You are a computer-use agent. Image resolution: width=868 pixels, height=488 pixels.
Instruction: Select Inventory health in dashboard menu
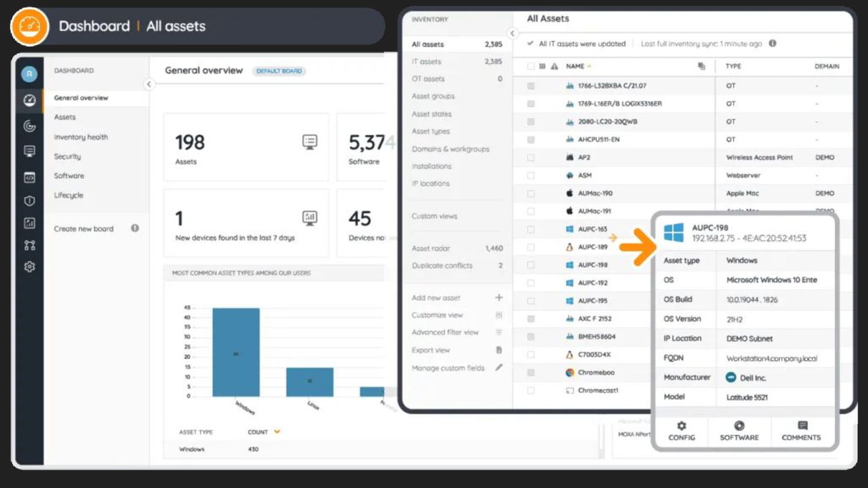pyautogui.click(x=81, y=137)
